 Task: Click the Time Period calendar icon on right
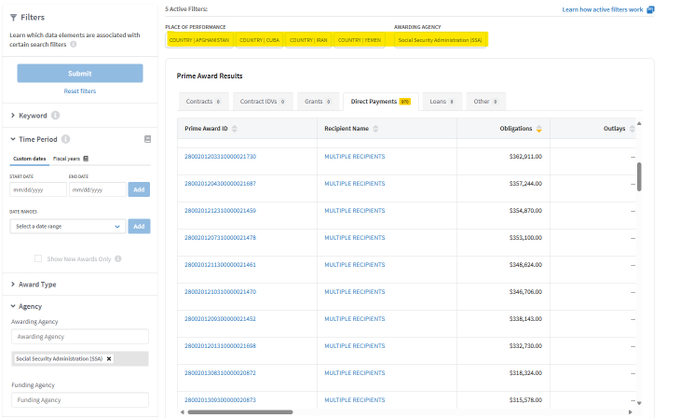coord(147,139)
